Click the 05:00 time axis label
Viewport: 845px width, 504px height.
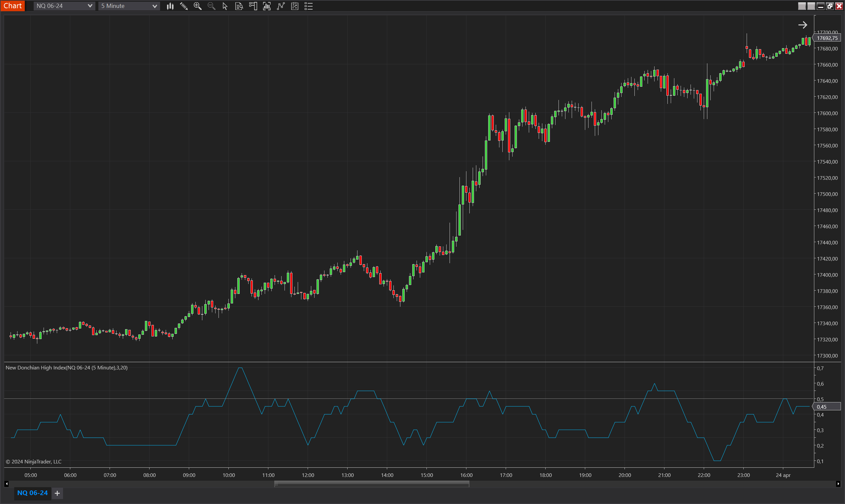click(x=31, y=475)
